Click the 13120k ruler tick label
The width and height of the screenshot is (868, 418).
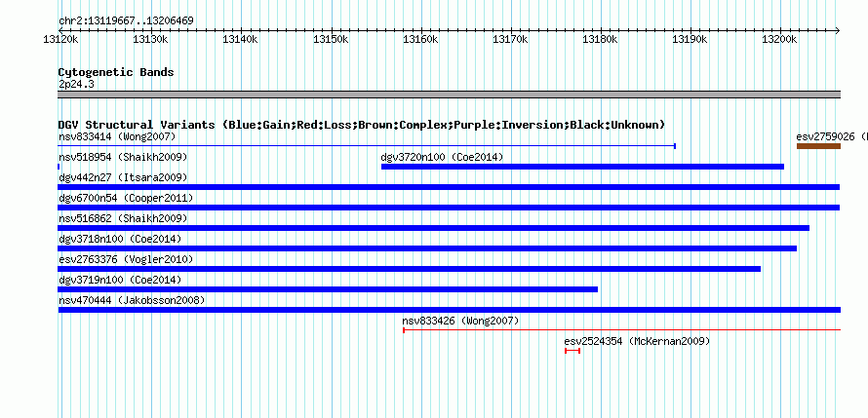60,39
